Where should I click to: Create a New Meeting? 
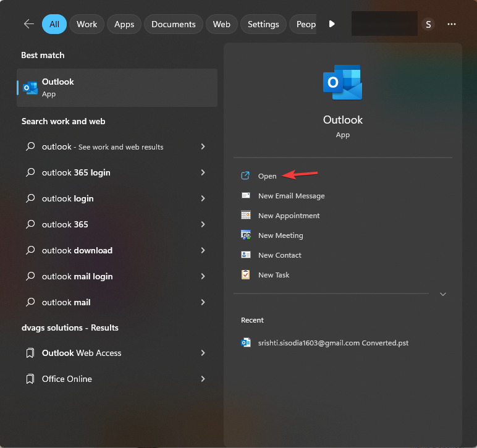[281, 235]
